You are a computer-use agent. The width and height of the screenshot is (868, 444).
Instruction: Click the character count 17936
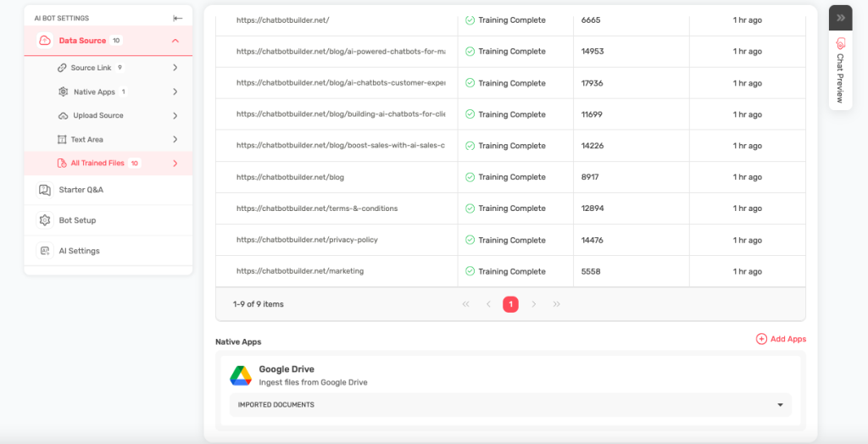[x=593, y=83]
